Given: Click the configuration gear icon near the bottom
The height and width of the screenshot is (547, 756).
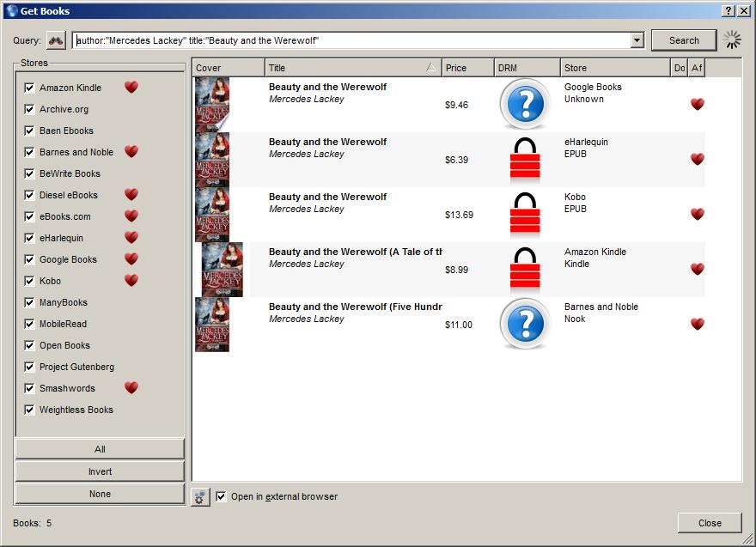Looking at the screenshot, I should [200, 497].
